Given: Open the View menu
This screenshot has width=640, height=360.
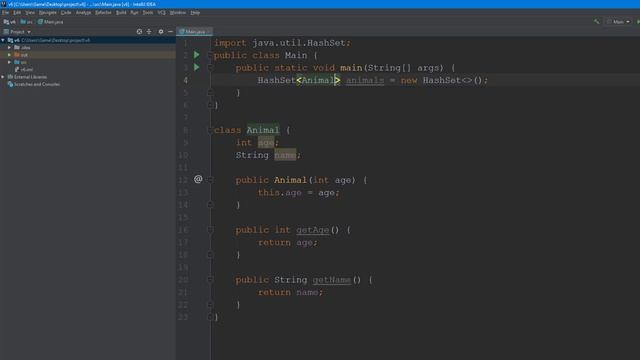Looking at the screenshot, I should (x=30, y=13).
